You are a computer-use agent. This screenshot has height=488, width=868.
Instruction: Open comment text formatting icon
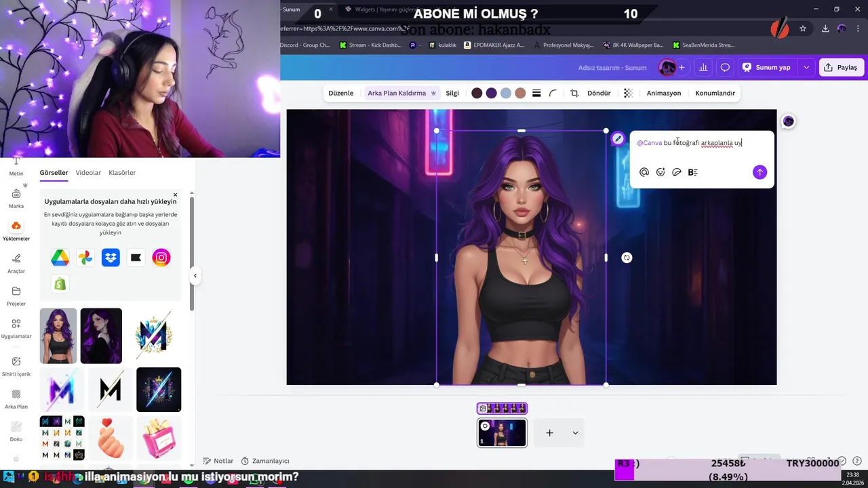[x=692, y=172]
